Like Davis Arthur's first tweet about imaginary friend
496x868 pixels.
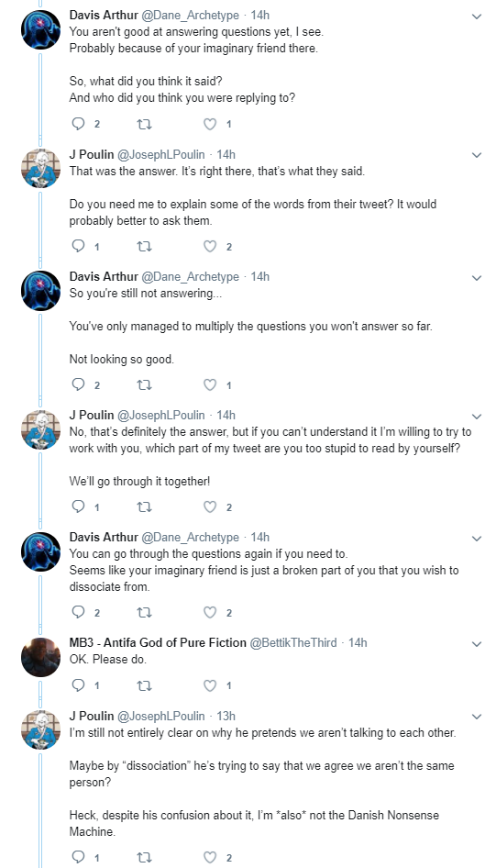coord(210,124)
